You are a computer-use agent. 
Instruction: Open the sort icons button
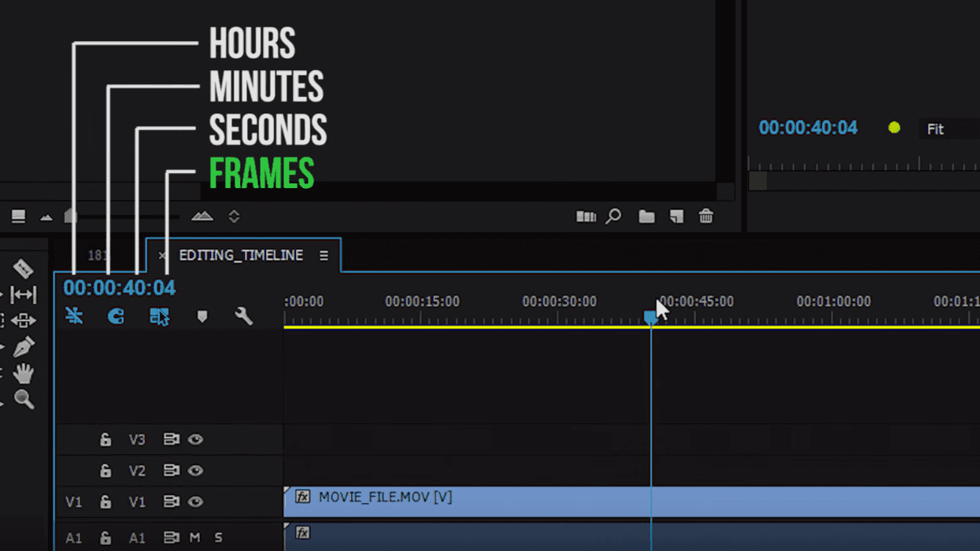coord(234,216)
